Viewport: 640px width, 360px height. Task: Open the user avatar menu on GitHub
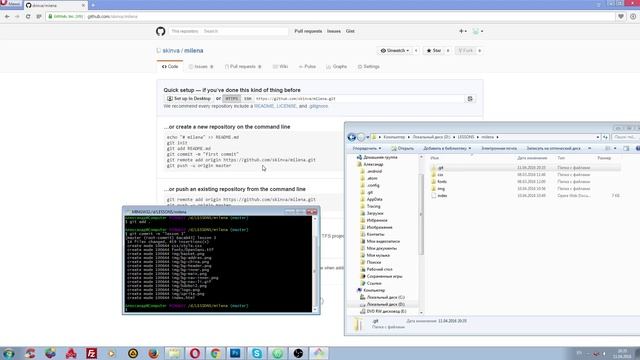[x=478, y=31]
